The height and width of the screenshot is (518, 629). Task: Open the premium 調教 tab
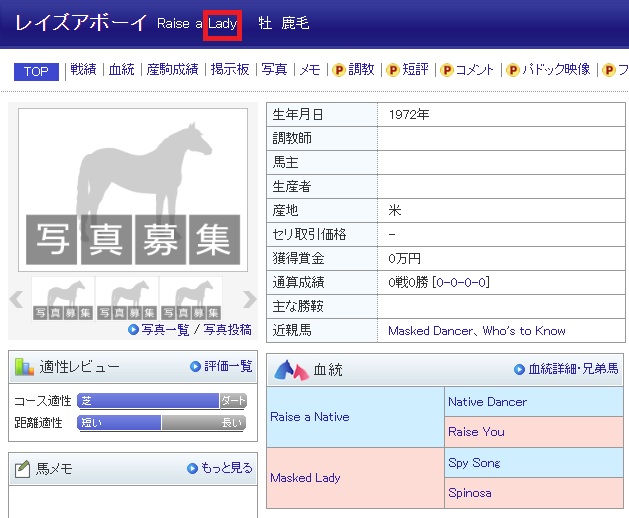pos(361,69)
